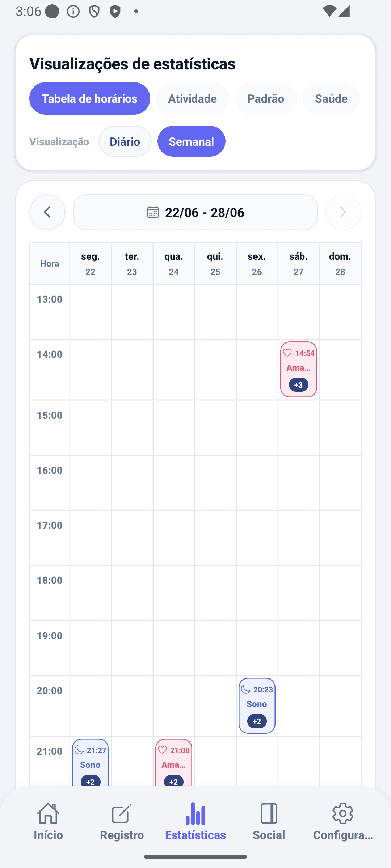Open Início home icon
This screenshot has width=391, height=868.
[48, 813]
